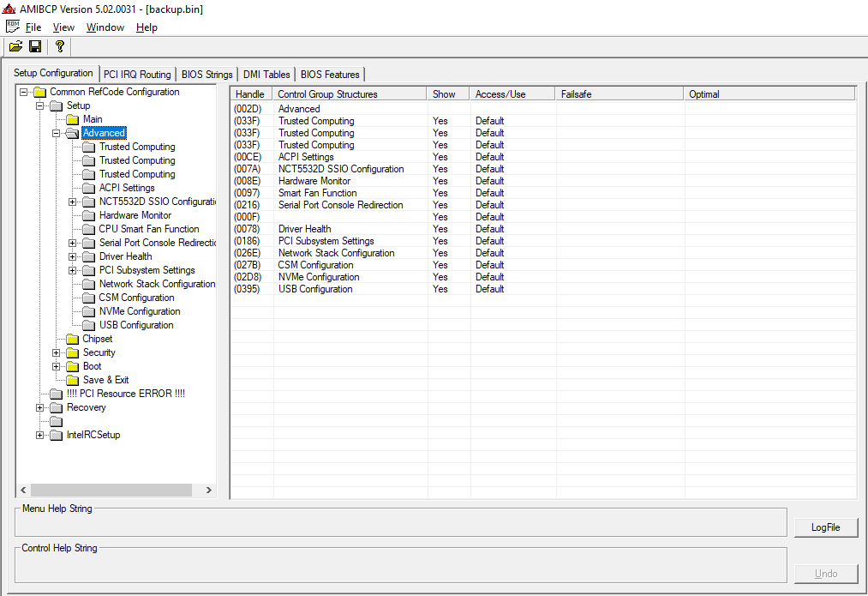Click the Access/Use column header

click(512, 94)
